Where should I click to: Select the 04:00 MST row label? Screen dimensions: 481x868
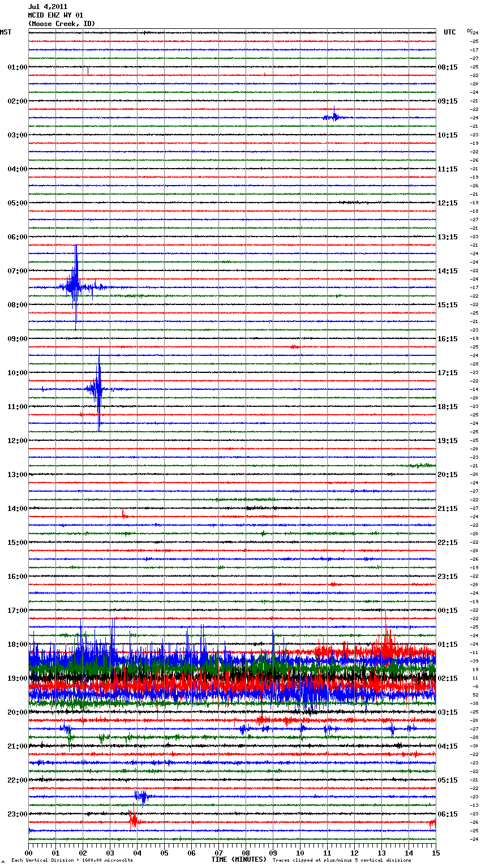pos(18,169)
